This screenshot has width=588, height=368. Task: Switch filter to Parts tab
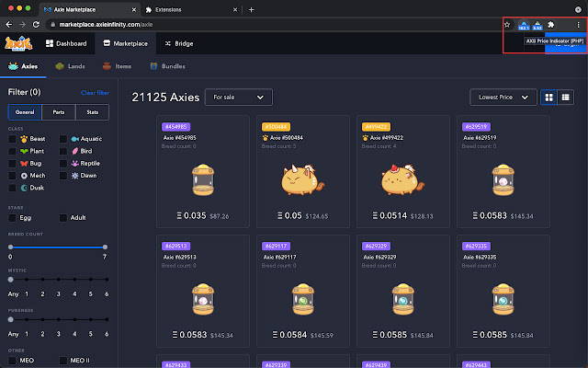(59, 112)
